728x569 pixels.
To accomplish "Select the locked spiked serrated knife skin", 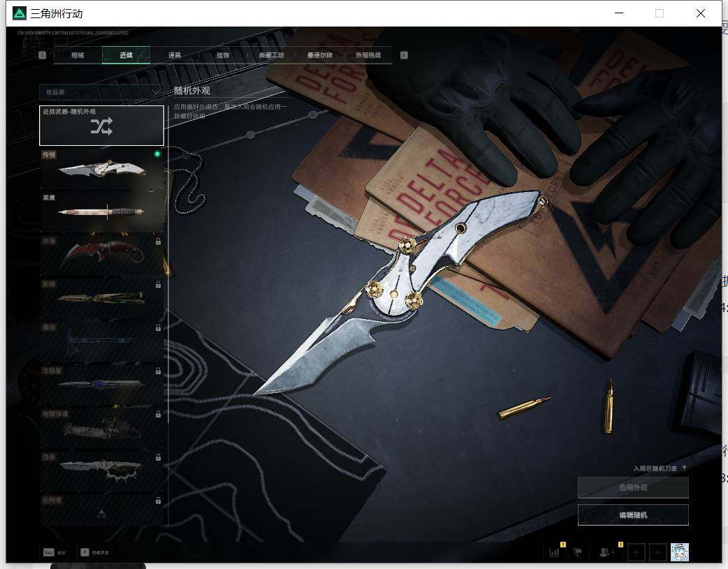I will click(x=101, y=470).
